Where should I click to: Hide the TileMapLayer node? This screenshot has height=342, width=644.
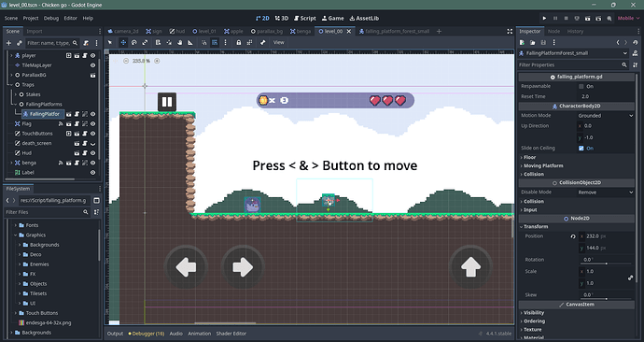point(92,65)
